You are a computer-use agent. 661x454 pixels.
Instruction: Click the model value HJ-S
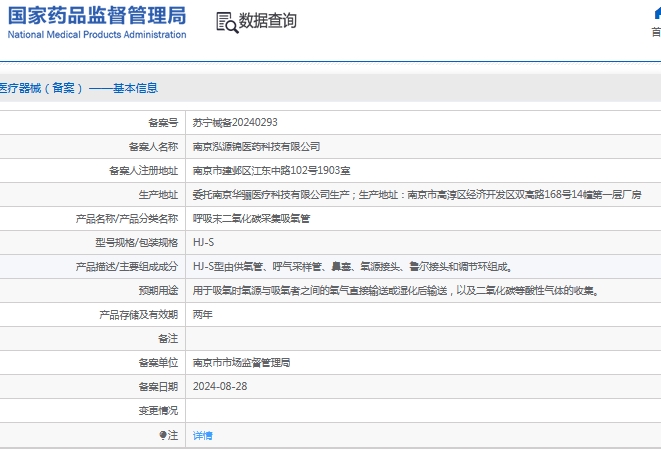point(203,242)
